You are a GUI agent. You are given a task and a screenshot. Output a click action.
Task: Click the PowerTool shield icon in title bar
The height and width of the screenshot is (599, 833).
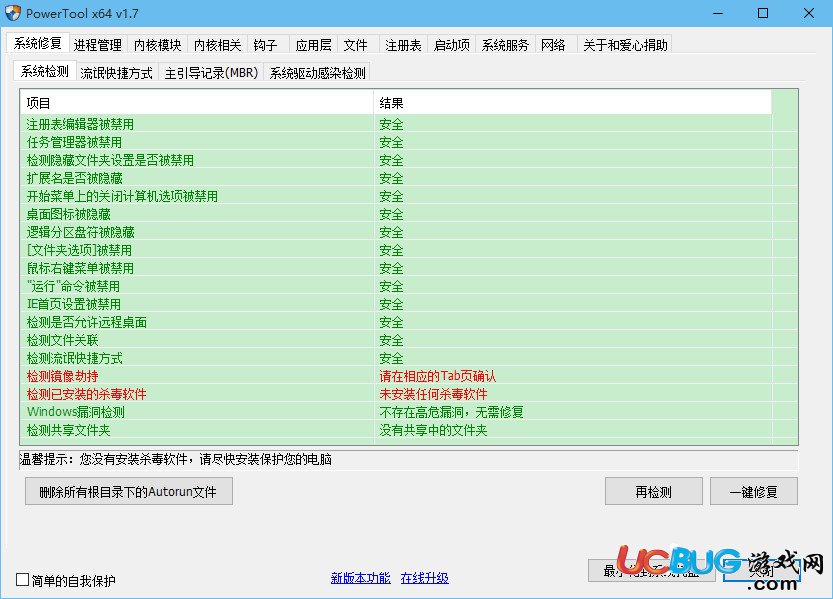pos(13,13)
